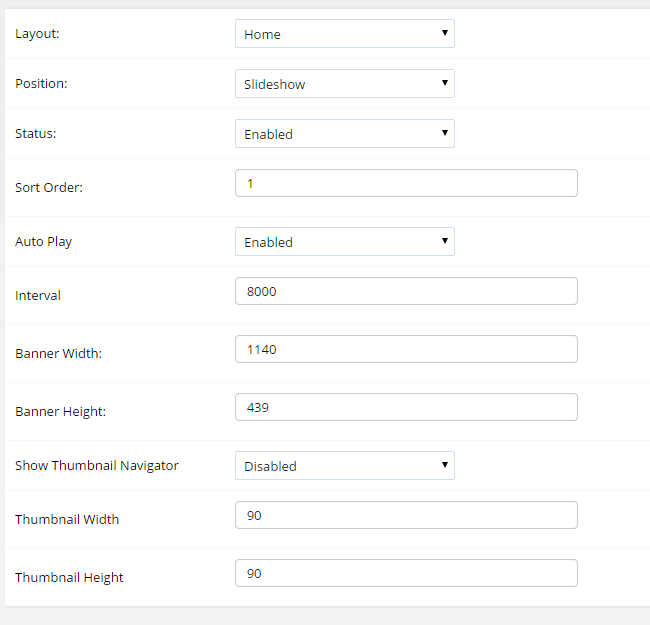The height and width of the screenshot is (625, 650).
Task: Click the Banner Width input field
Action: click(x=406, y=349)
